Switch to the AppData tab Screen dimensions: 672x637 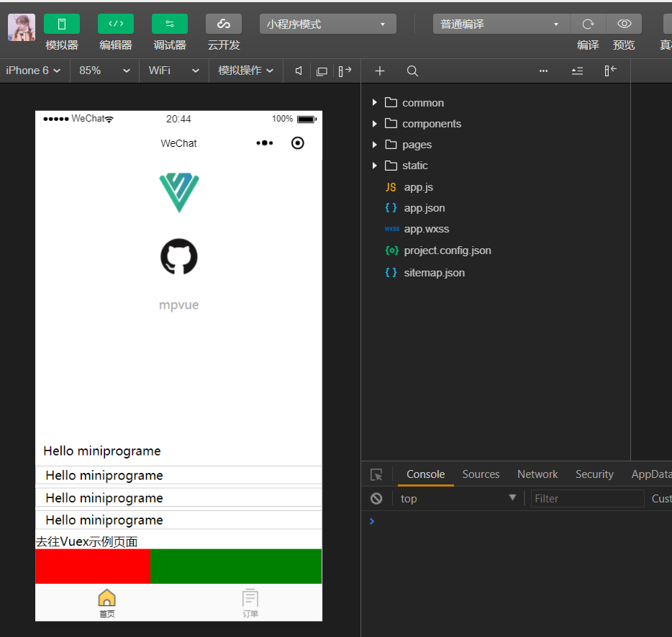pyautogui.click(x=651, y=474)
